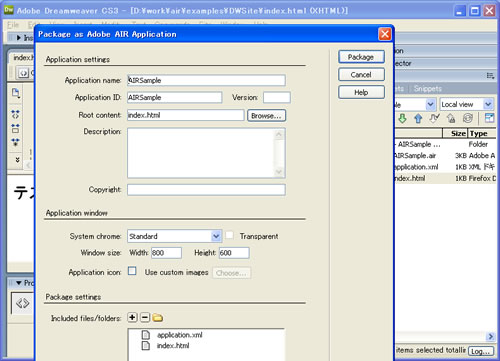
Task: Add a file with the plus button
Action: 132,317
